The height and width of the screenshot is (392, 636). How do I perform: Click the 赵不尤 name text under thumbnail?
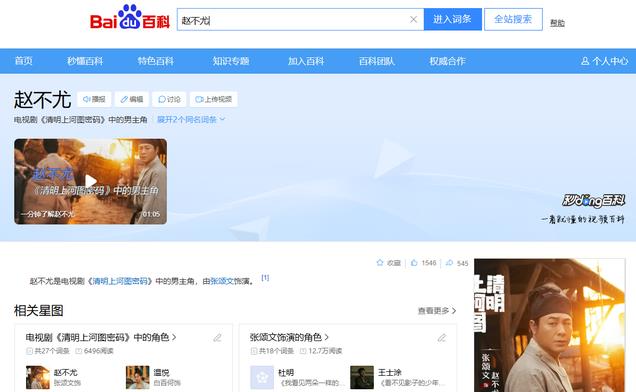coord(65,372)
